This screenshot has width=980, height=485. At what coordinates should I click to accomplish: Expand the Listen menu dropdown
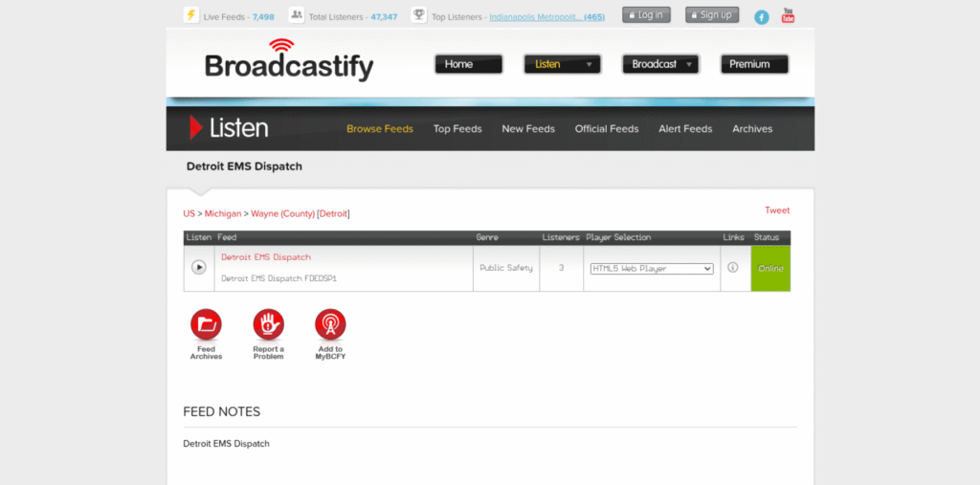[563, 64]
